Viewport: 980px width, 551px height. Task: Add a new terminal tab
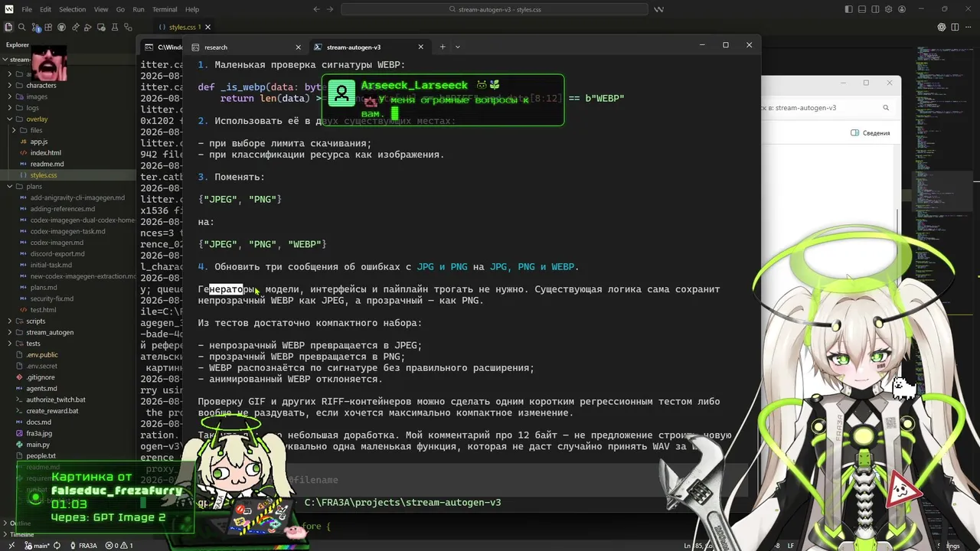tap(442, 47)
